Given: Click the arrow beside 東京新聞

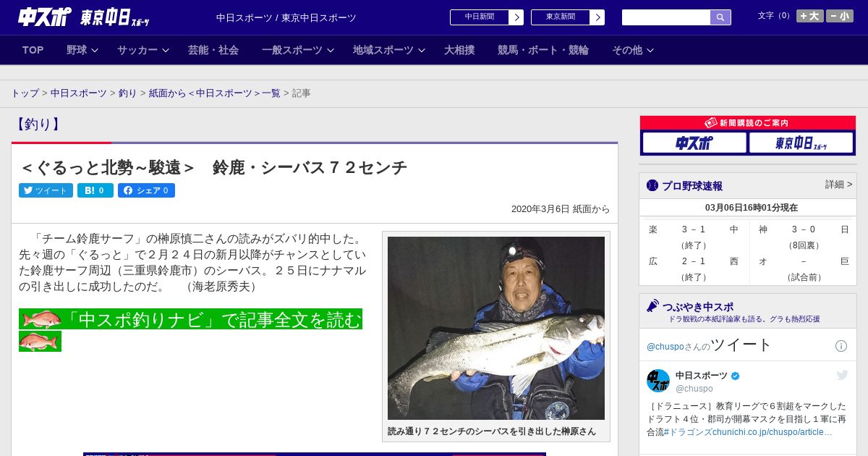Looking at the screenshot, I should point(597,17).
